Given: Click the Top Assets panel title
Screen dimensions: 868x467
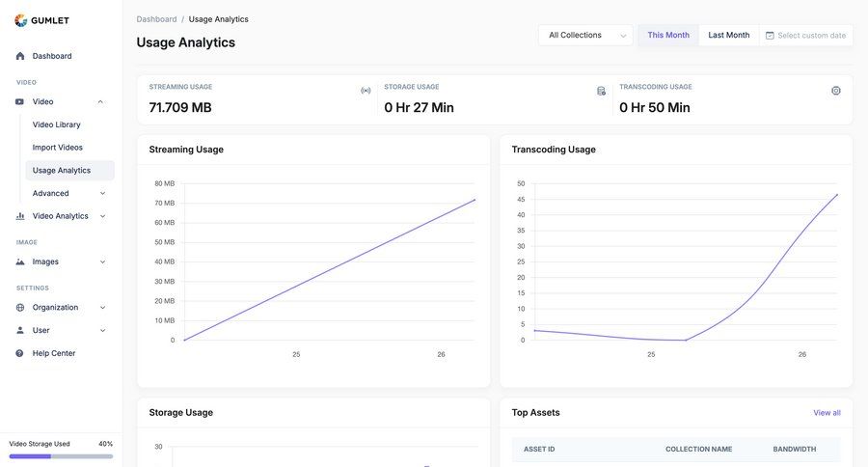Looking at the screenshot, I should (x=535, y=413).
